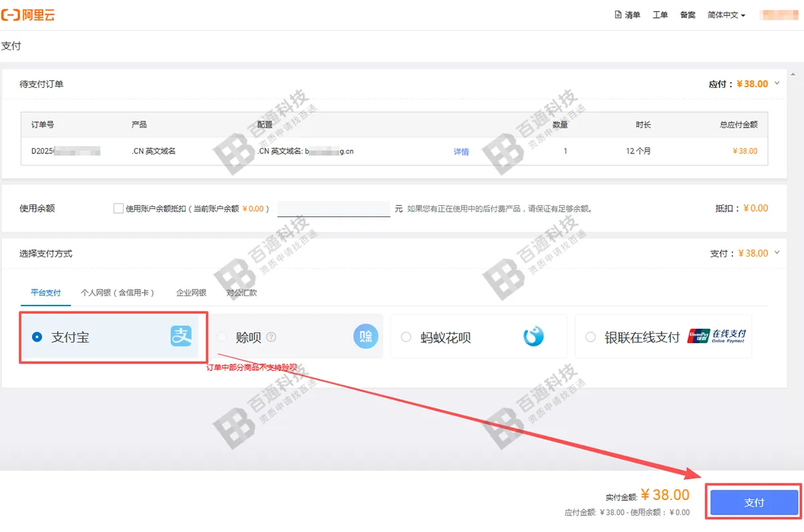Click the blurred account name at top right
804x532 pixels.
pyautogui.click(x=779, y=15)
